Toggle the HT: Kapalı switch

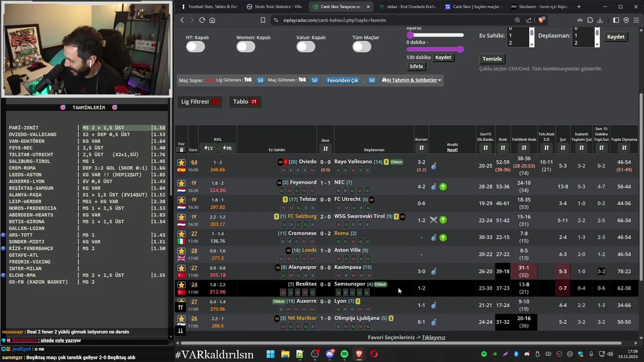click(196, 47)
